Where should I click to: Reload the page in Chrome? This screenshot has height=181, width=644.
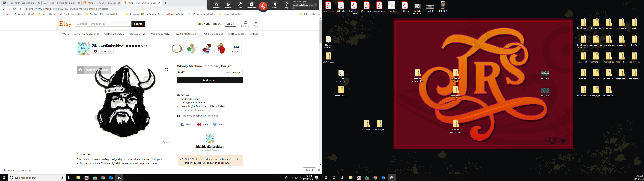coord(14,9)
